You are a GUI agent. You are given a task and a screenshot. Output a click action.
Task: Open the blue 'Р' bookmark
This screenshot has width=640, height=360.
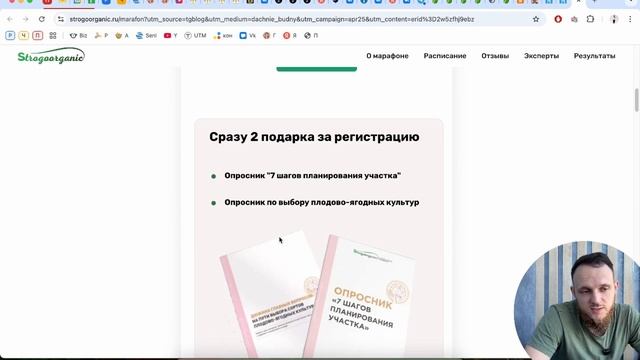10,36
